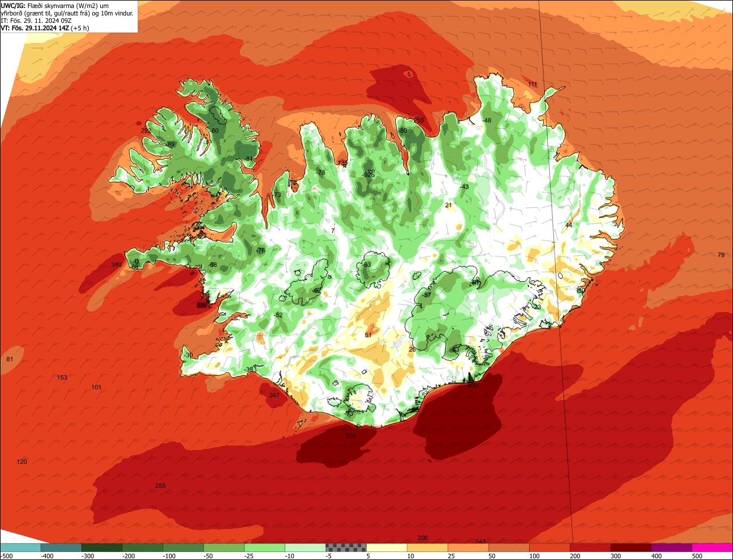This screenshot has height=560, width=733.
Task: Click the legend swatch between 100 and 200
Action: click(549, 547)
